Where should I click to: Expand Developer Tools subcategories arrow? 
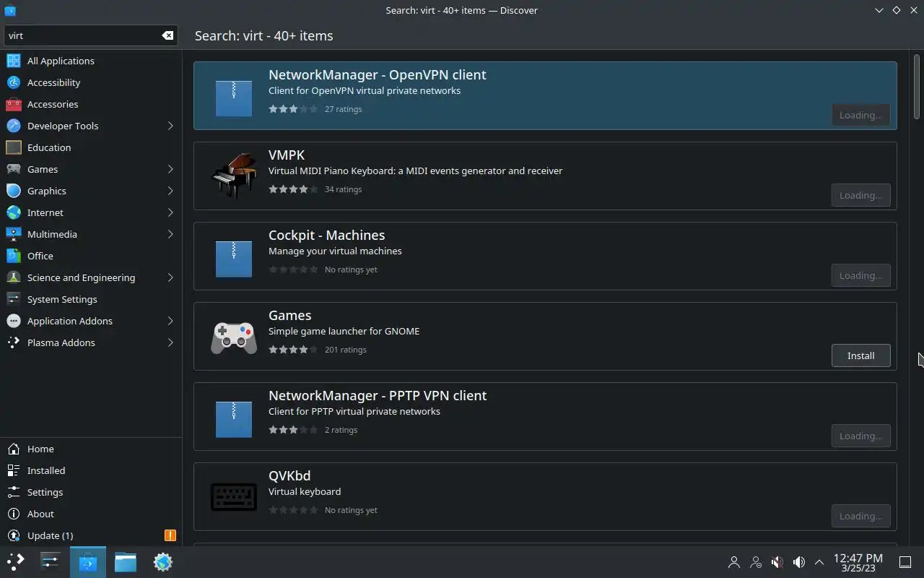170,126
